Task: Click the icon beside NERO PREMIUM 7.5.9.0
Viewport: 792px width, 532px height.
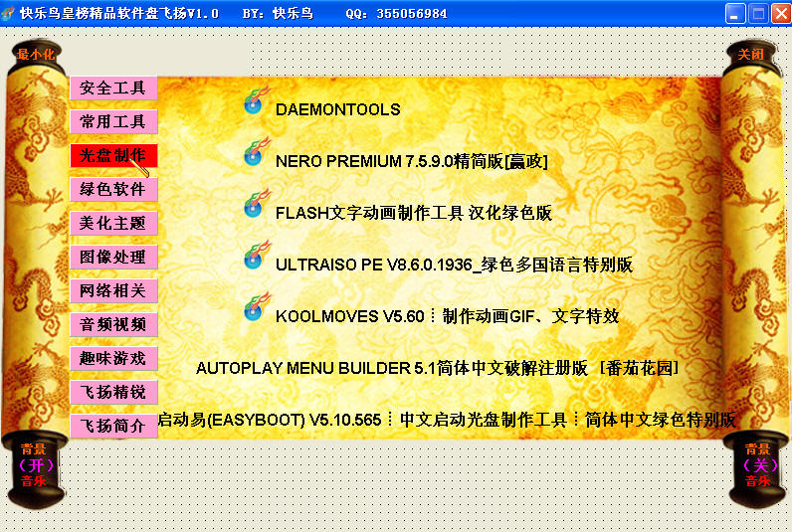Action: (x=257, y=152)
